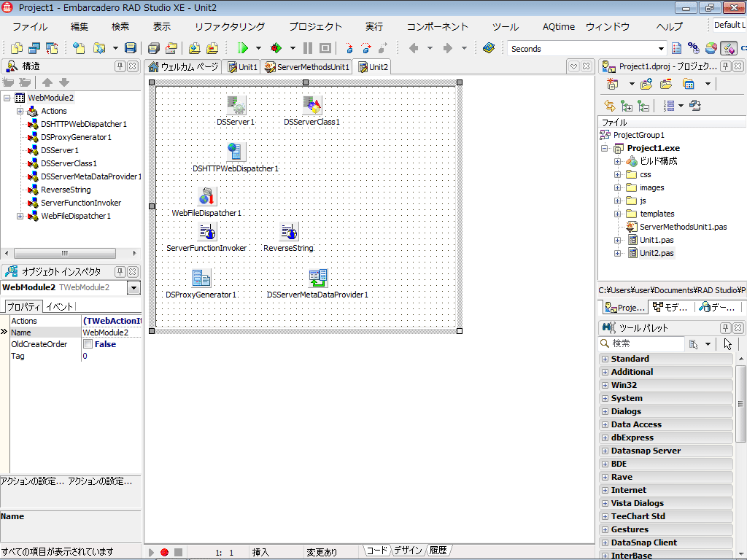The image size is (747, 560).
Task: Collapse the WebModule2 root node
Action: pos(7,98)
